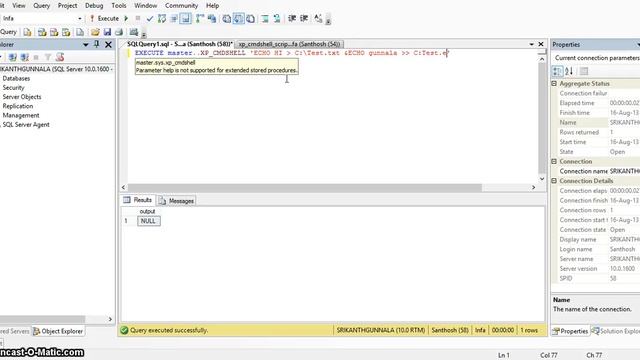Switch output to Results to Text
This screenshot has height=360, width=640.
(227, 18)
